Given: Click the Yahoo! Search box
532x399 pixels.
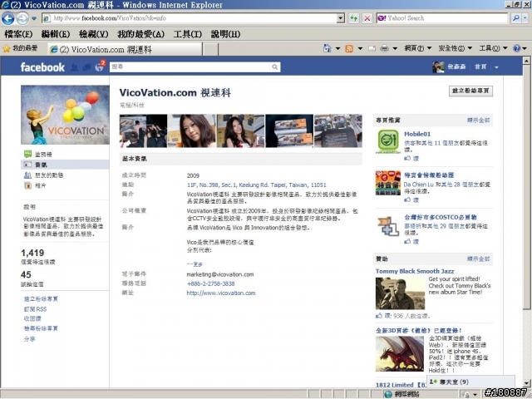Looking at the screenshot, I should (x=442, y=18).
